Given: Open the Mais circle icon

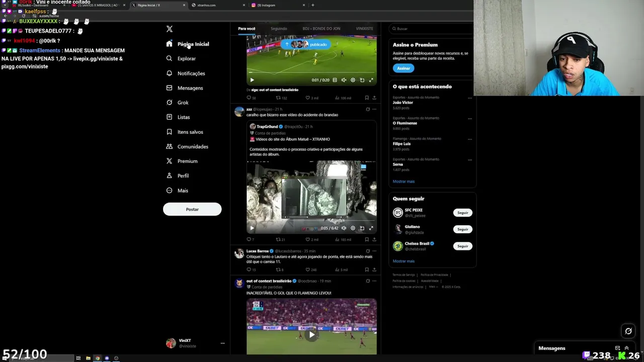Looking at the screenshot, I should point(169,190).
